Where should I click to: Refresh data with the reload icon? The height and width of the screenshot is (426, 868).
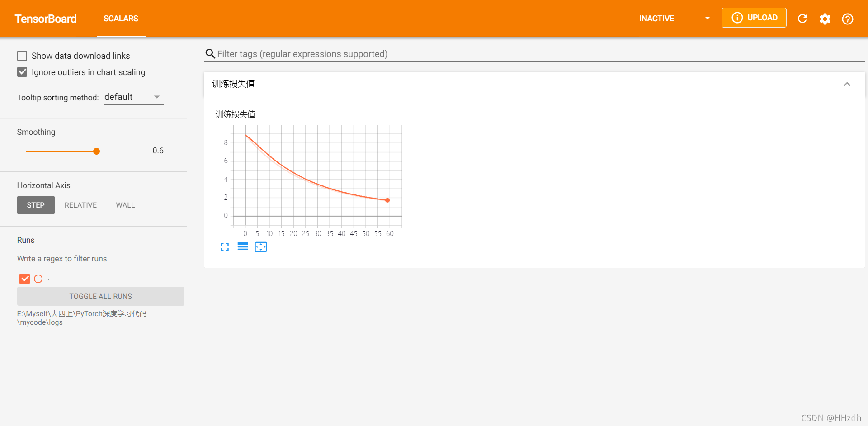coord(802,19)
